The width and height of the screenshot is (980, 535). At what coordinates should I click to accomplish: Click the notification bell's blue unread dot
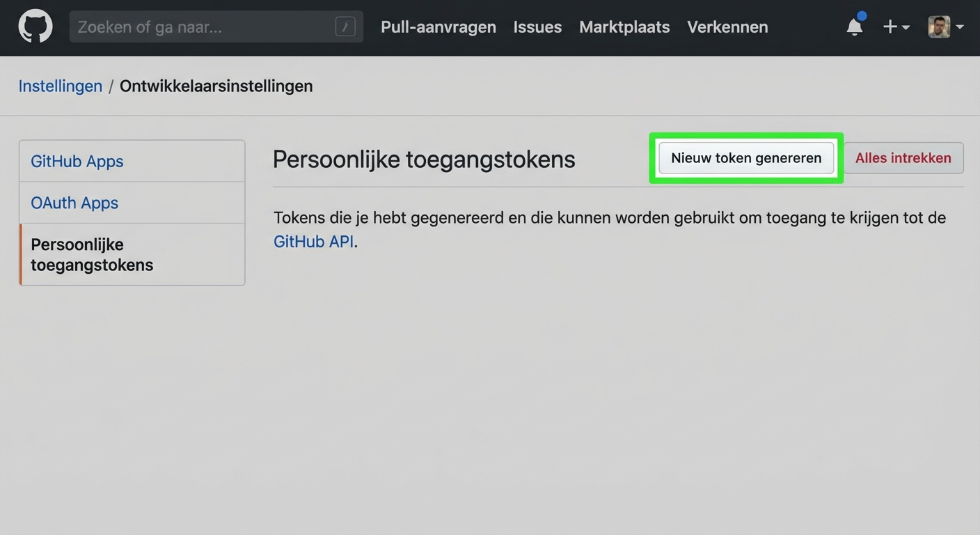(x=862, y=15)
